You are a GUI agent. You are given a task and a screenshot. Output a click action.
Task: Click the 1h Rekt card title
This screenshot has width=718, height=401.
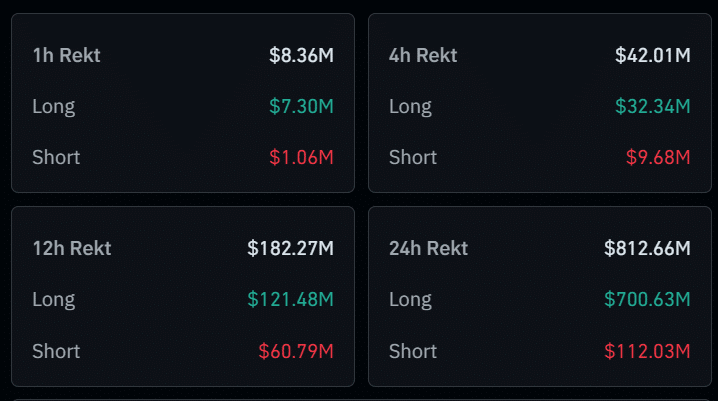coord(66,55)
